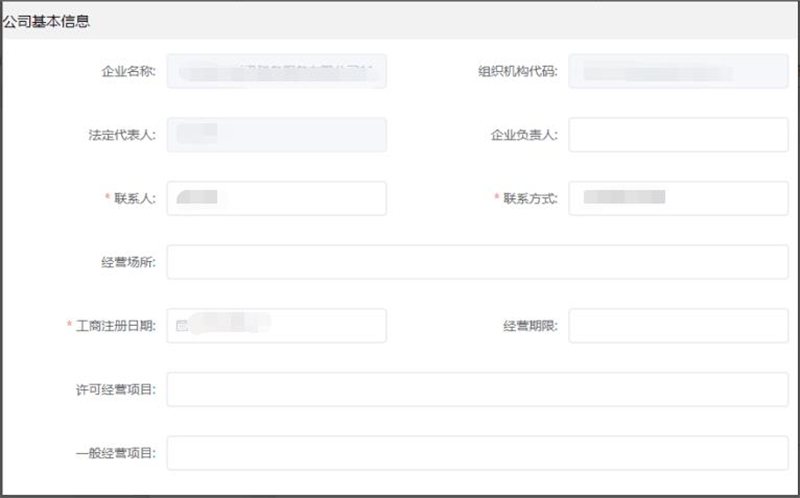The image size is (800, 498).
Task: Click the calendar icon in 工商注册日期 field
Action: click(181, 325)
